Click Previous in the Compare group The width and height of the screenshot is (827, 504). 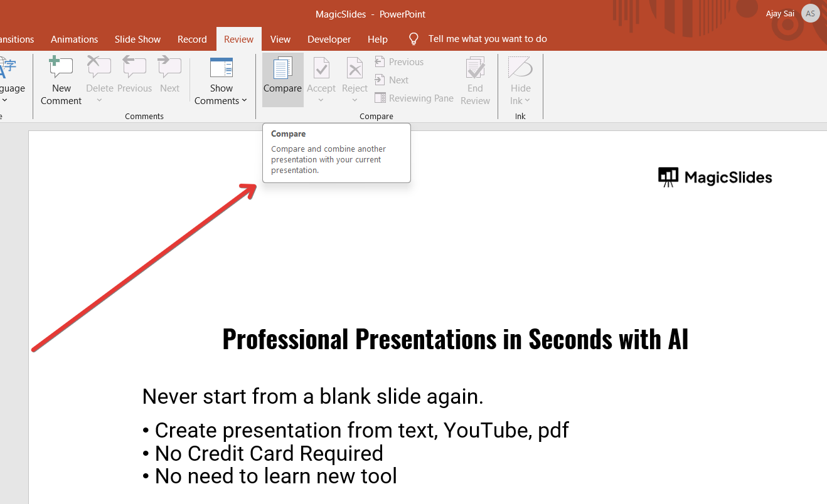pyautogui.click(x=399, y=61)
